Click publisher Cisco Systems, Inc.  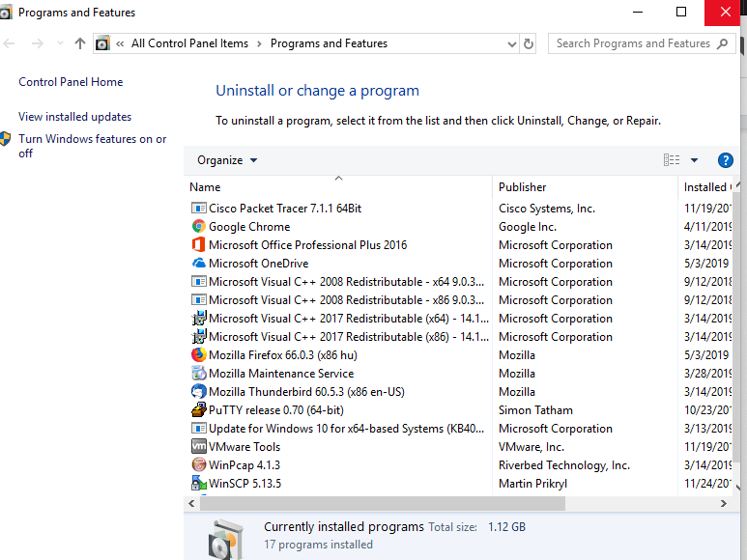(547, 209)
